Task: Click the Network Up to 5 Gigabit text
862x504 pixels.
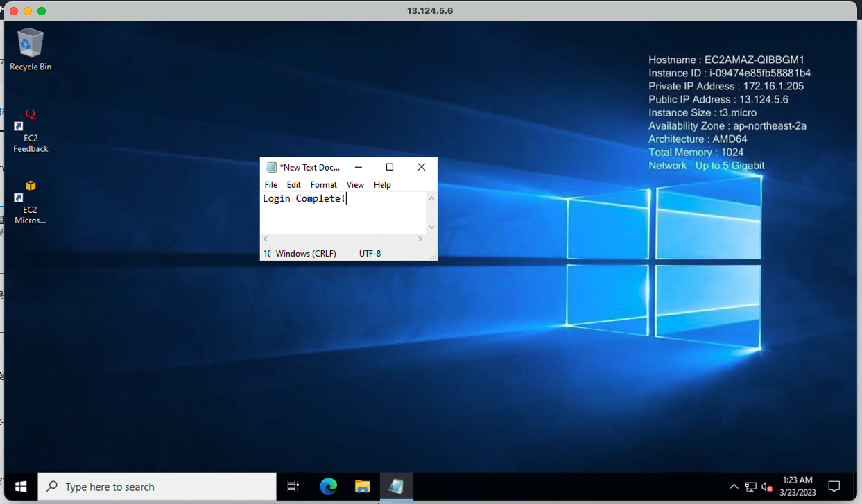Action: point(707,165)
